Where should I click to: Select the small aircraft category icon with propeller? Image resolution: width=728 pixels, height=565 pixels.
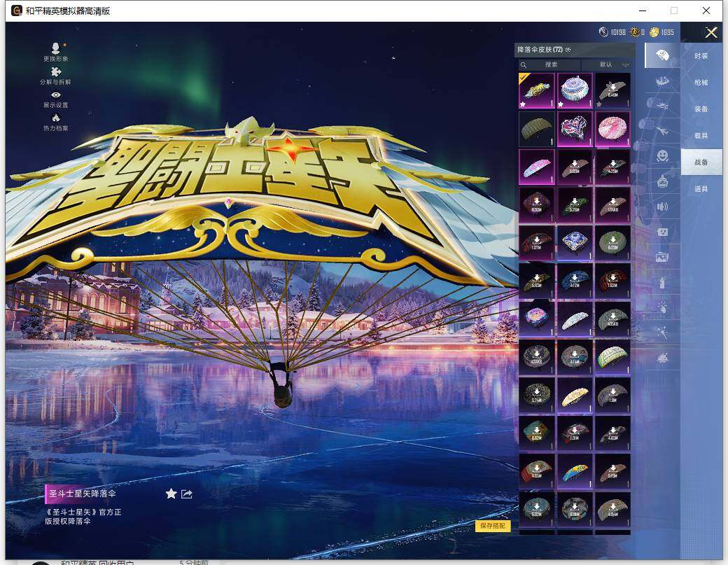662,106
